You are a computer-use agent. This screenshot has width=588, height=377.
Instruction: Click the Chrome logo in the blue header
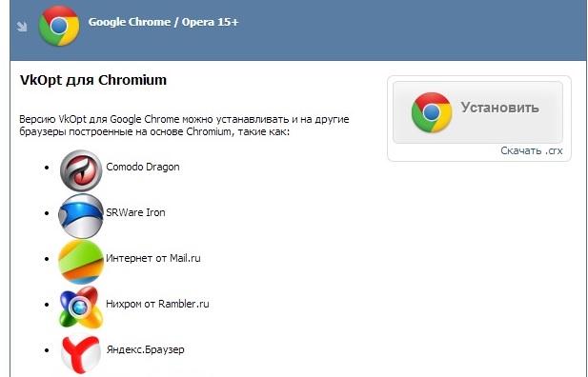pos(59,26)
